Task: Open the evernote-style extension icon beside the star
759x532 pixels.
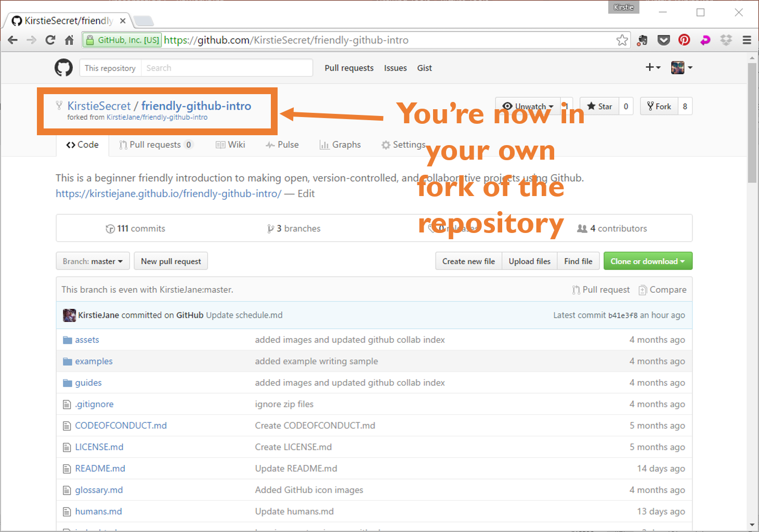Action: point(643,40)
